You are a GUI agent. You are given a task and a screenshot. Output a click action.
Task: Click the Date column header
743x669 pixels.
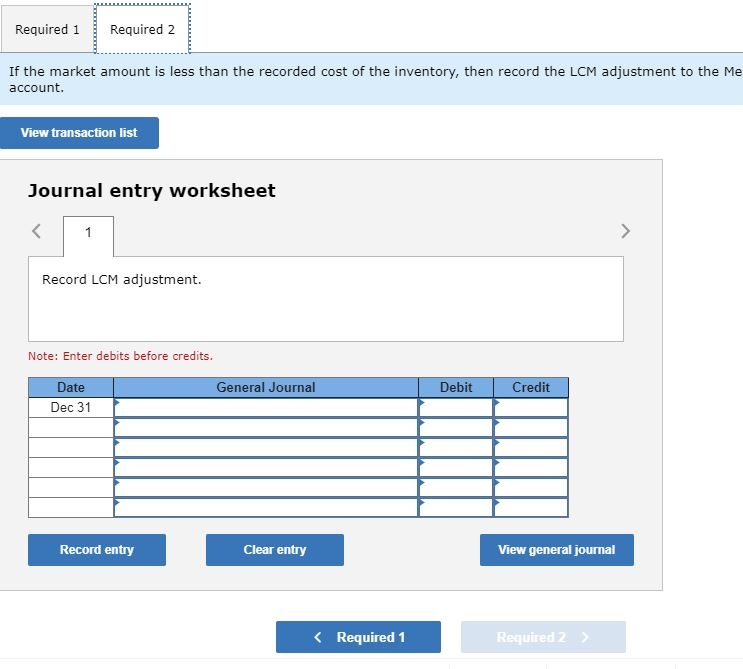point(71,388)
